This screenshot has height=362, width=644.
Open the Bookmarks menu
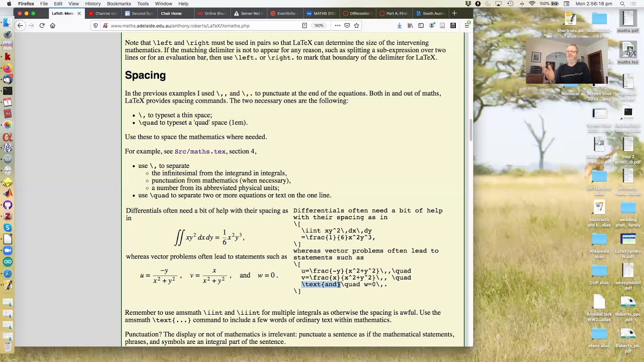coord(119,4)
